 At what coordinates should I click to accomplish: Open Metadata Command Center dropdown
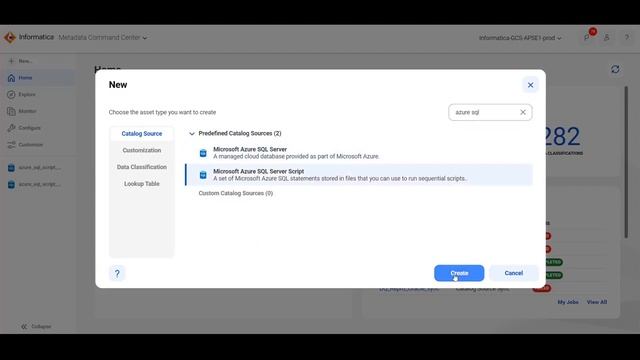102,38
